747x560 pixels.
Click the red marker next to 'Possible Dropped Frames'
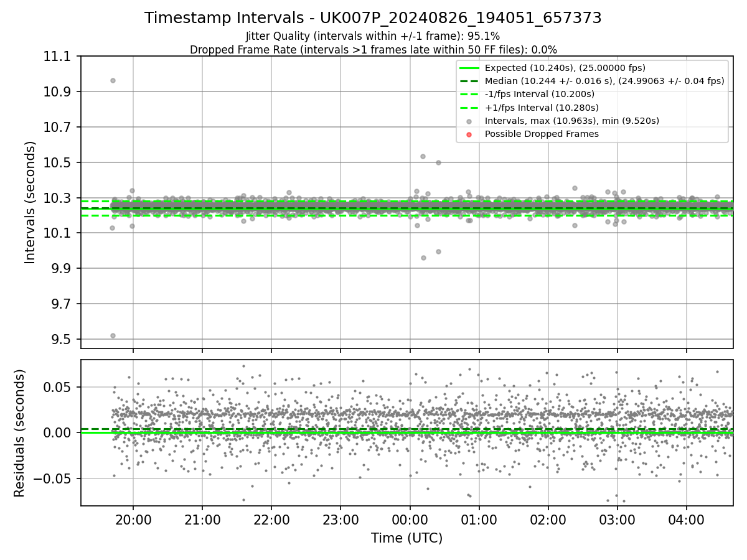469,134
